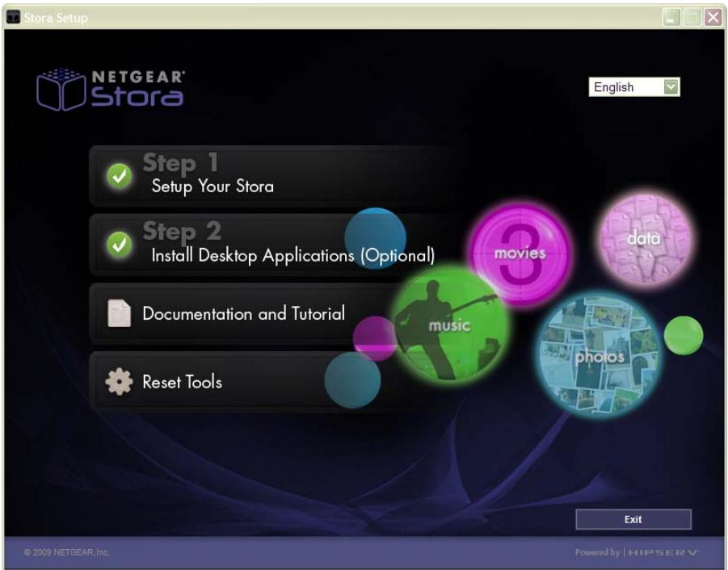Click the 2009 NETGEAR, Inc. copyright text
The height and width of the screenshot is (570, 728).
tap(66, 552)
